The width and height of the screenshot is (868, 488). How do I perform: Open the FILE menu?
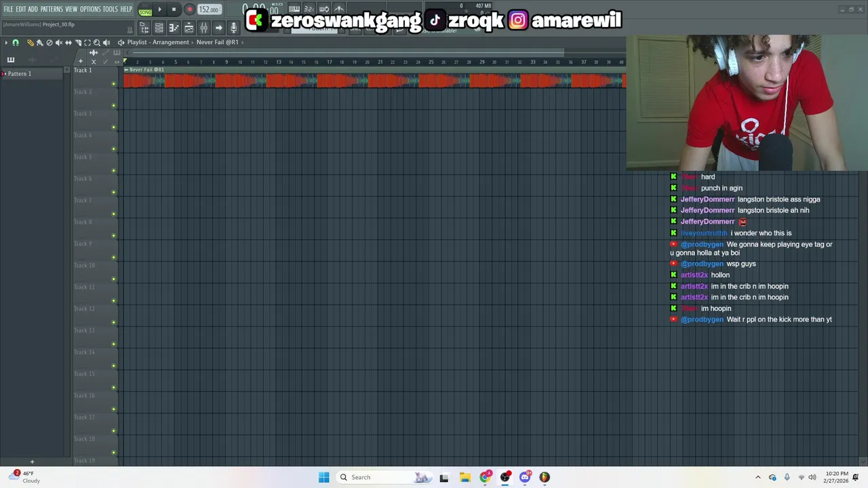tap(8, 9)
